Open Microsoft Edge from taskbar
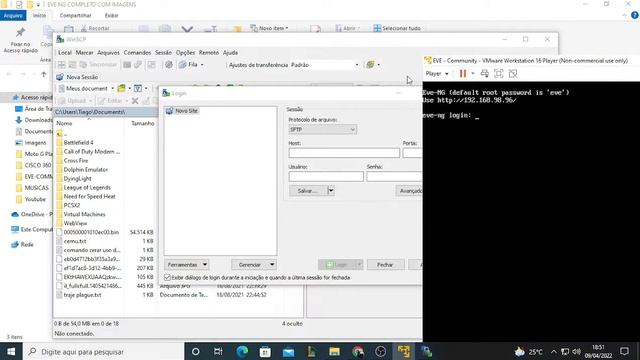 pyautogui.click(x=242, y=351)
